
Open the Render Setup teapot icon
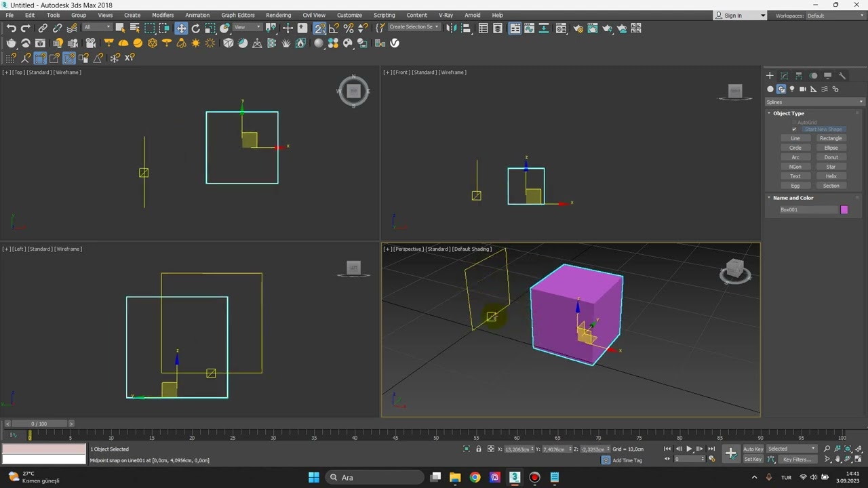[x=578, y=28]
